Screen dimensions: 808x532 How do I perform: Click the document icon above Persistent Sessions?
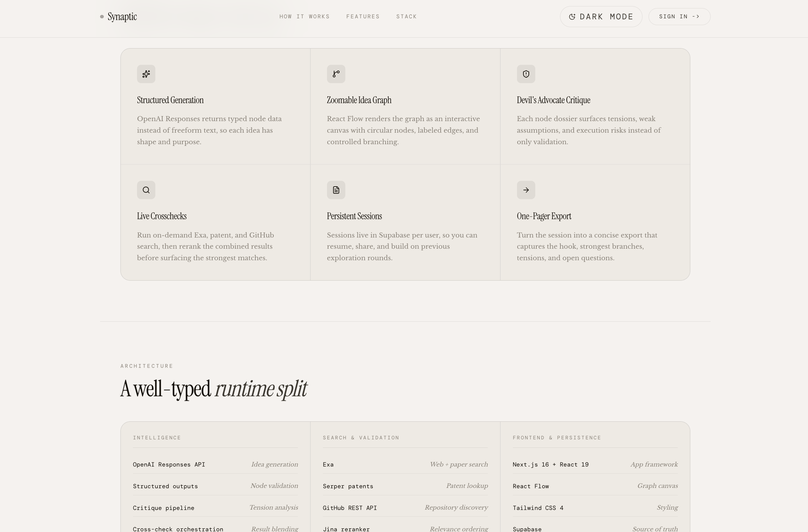pyautogui.click(x=336, y=190)
